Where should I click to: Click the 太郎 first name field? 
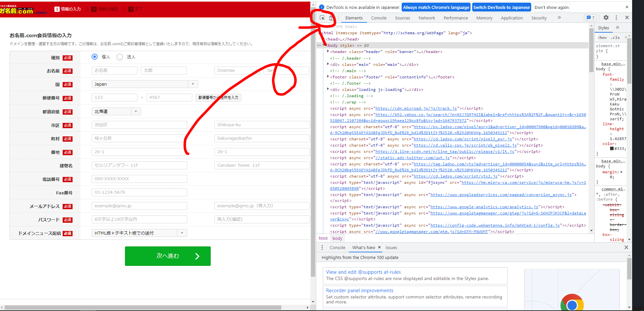click(164, 71)
